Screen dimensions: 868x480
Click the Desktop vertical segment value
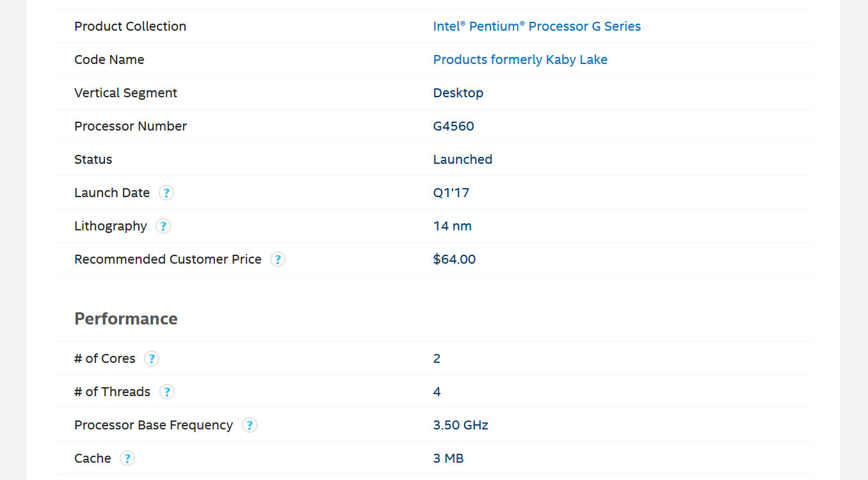click(x=458, y=93)
